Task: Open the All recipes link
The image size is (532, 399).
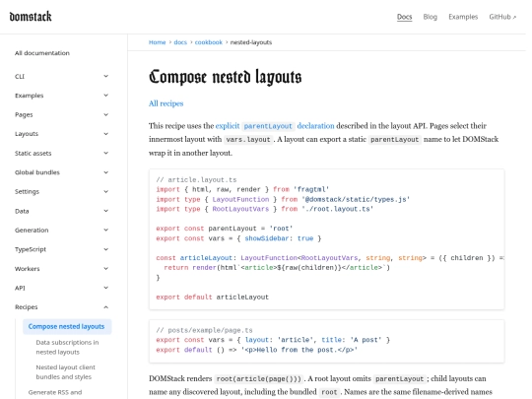Action: (x=166, y=103)
